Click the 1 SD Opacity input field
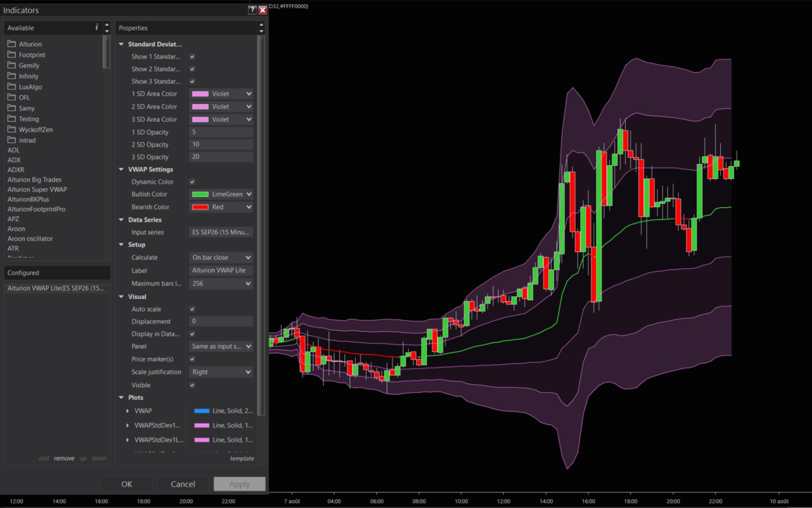Viewport: 812px width, 508px height. click(221, 132)
